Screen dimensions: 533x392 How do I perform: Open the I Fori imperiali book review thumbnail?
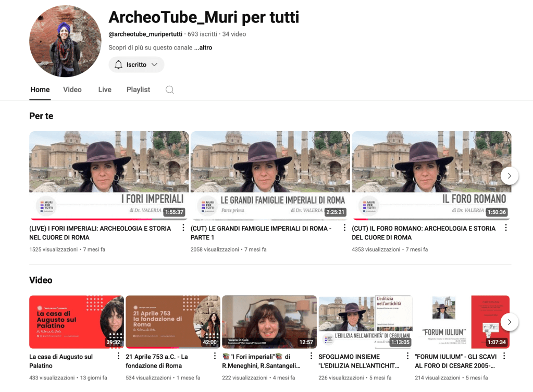[x=269, y=322]
